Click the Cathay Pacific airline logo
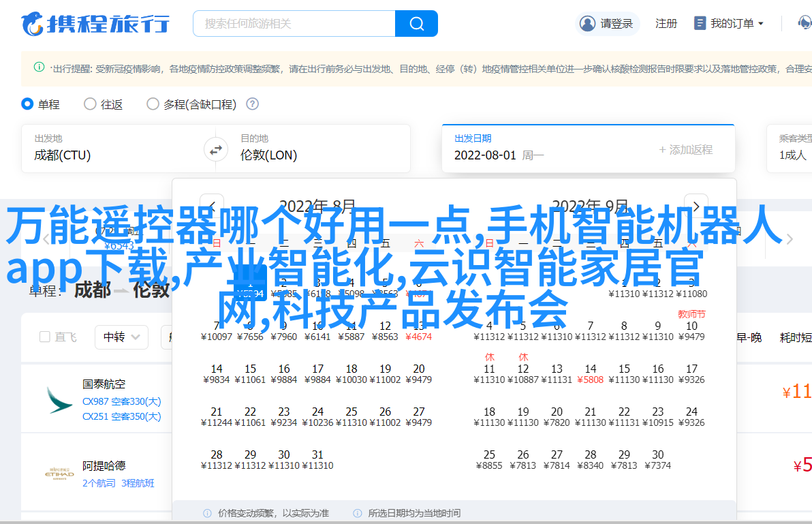Image resolution: width=812 pixels, height=524 pixels. coord(59,400)
